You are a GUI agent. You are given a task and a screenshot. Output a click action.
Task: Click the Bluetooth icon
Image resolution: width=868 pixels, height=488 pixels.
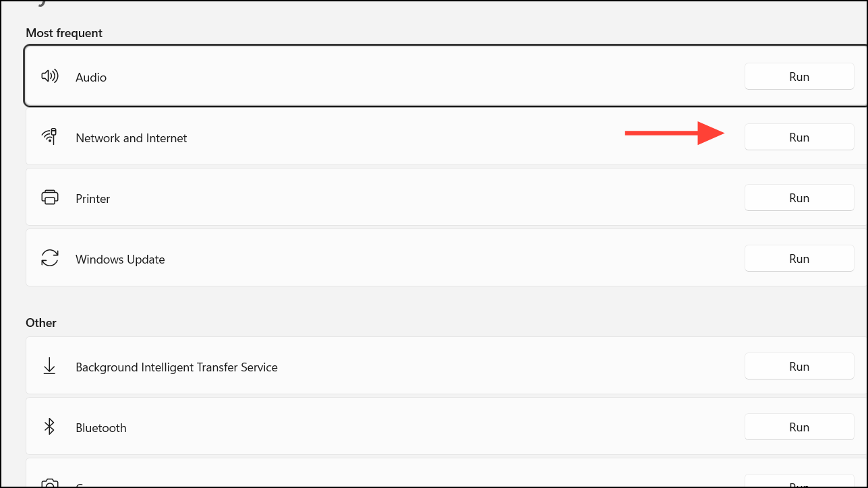49,427
